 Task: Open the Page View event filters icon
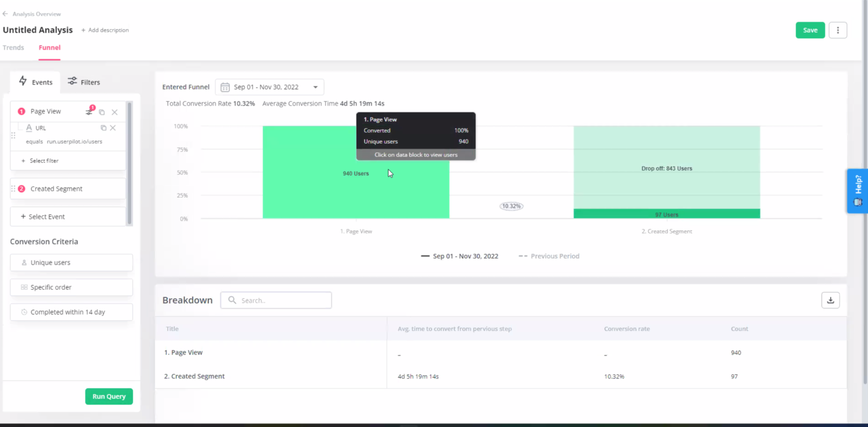(89, 112)
